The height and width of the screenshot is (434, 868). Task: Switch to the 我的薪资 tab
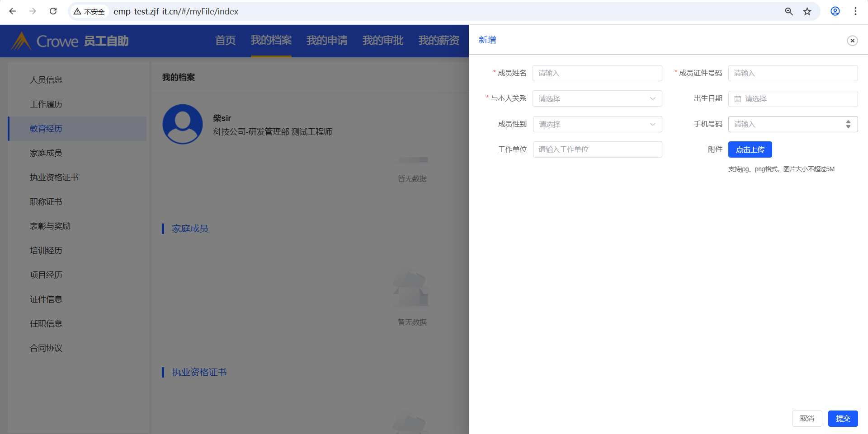tap(439, 41)
